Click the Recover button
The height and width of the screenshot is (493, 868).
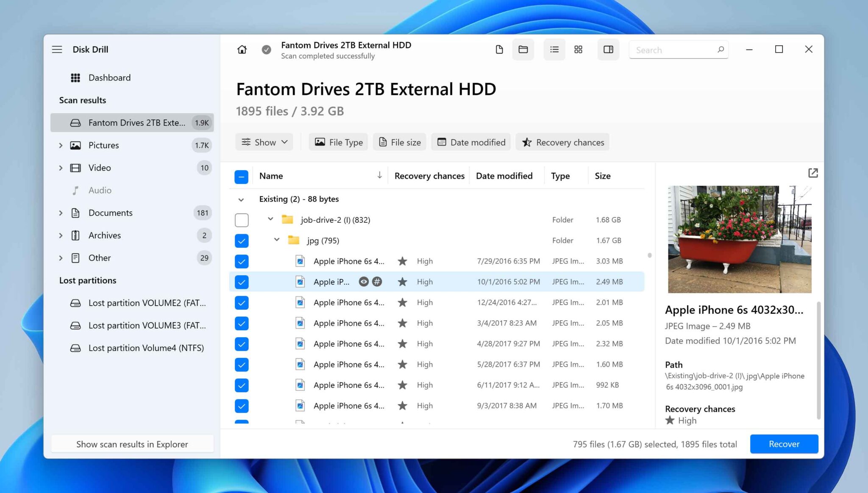784,444
